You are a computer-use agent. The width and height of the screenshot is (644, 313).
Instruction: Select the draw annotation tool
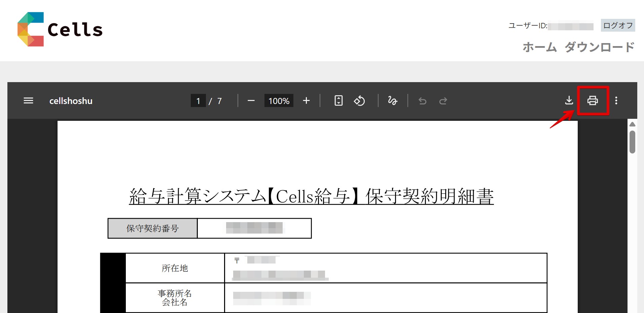click(392, 101)
